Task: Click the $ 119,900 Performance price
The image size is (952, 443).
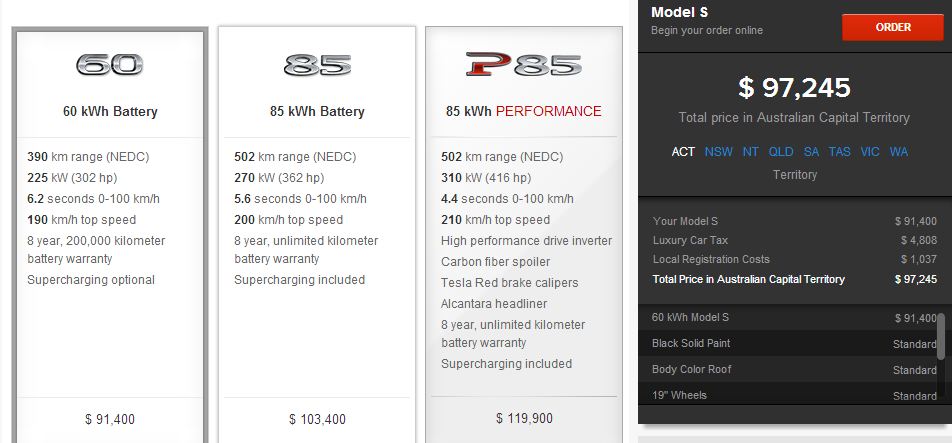Action: 523,418
